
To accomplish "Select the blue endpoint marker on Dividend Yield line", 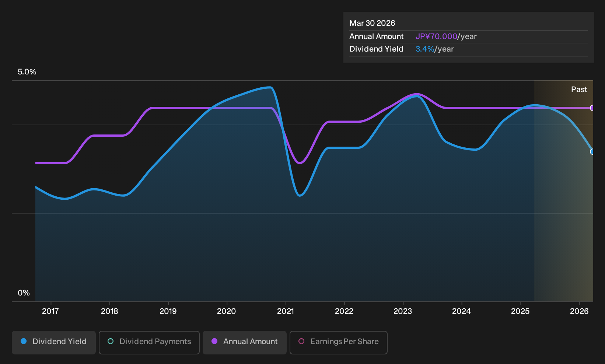I will [592, 152].
